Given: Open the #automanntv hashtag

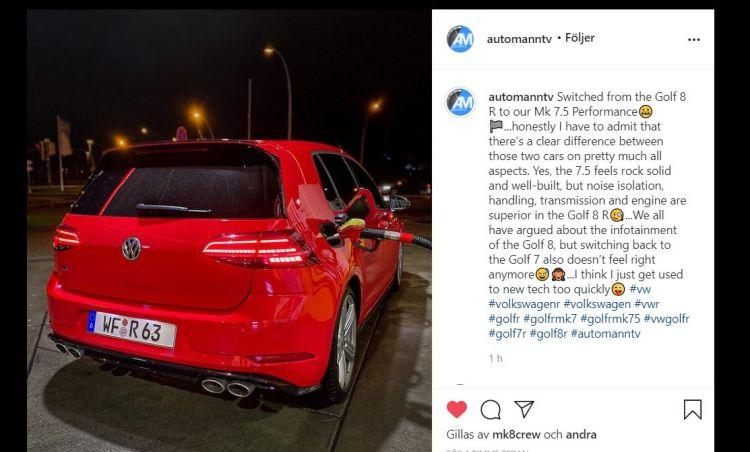Looking at the screenshot, I should tap(605, 334).
